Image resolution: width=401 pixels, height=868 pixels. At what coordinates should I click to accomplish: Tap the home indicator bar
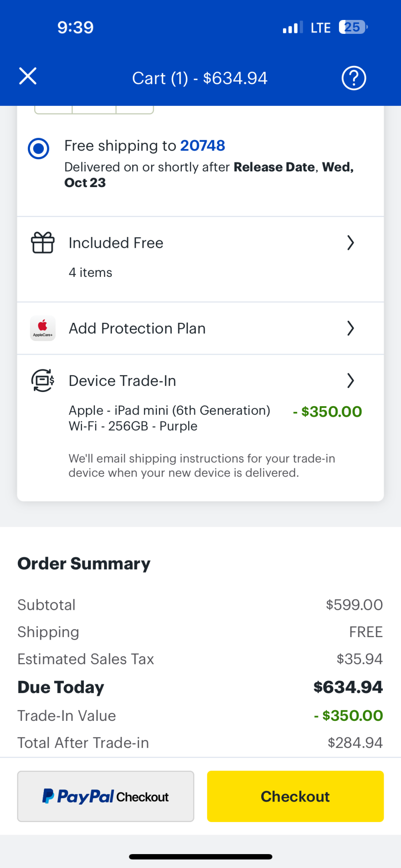tap(200, 857)
